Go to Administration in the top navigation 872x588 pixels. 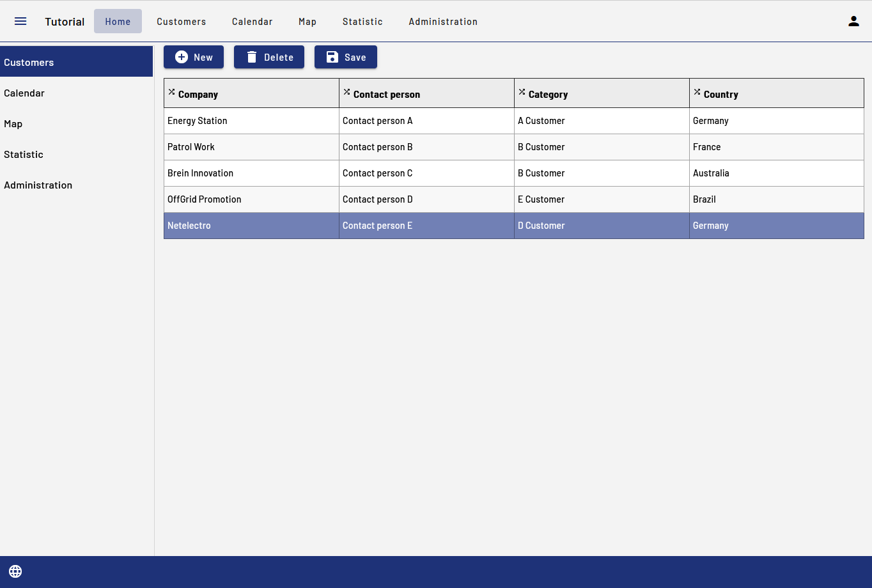443,22
